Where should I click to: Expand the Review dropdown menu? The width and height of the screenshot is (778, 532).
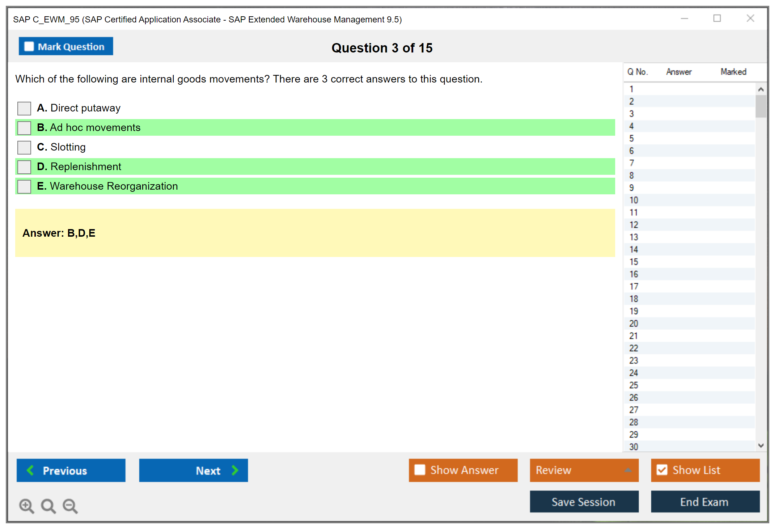point(628,470)
